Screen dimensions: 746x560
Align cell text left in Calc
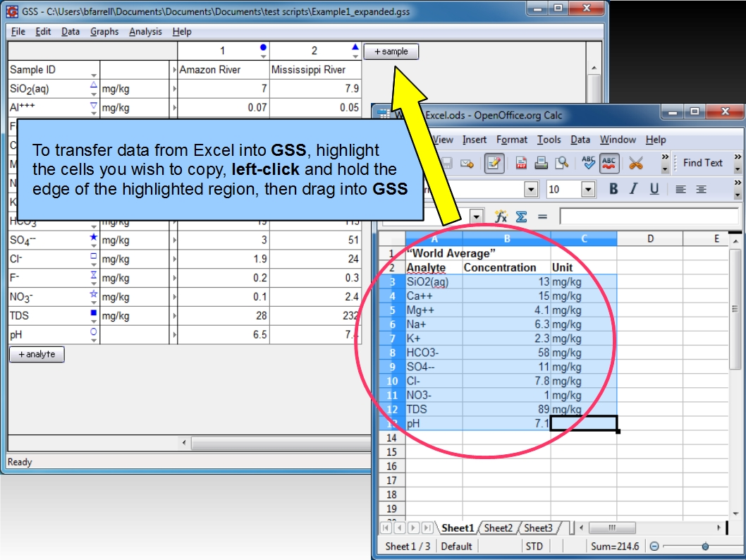pyautogui.click(x=681, y=189)
